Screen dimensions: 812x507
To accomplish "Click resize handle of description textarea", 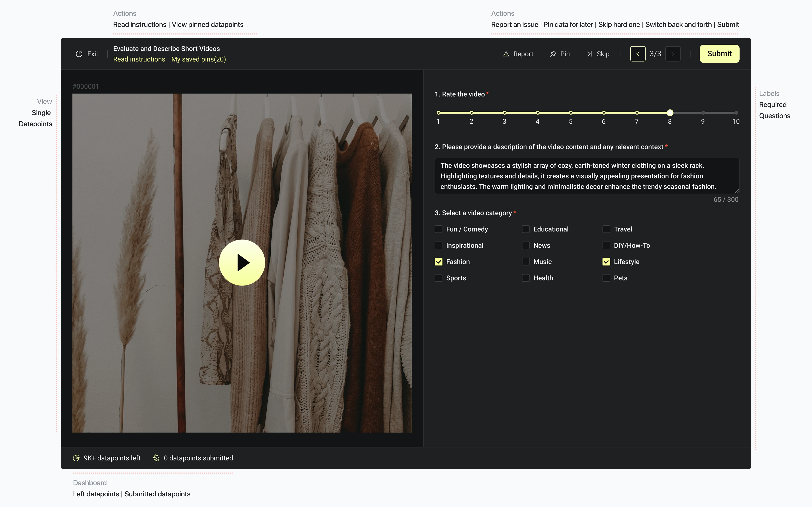I will point(737,191).
